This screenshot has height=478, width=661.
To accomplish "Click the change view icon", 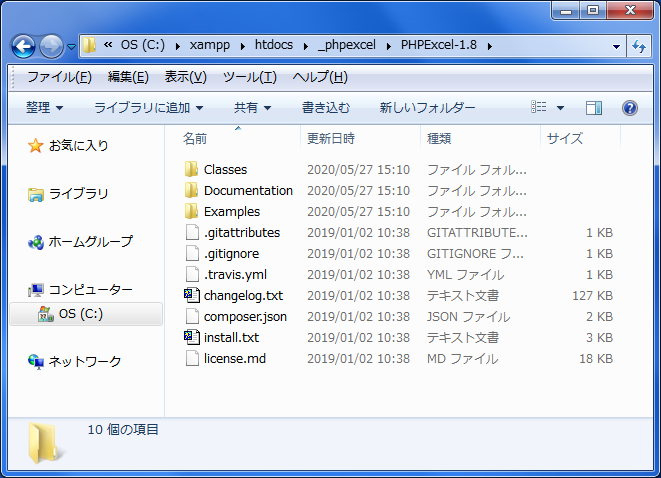I will click(x=539, y=107).
